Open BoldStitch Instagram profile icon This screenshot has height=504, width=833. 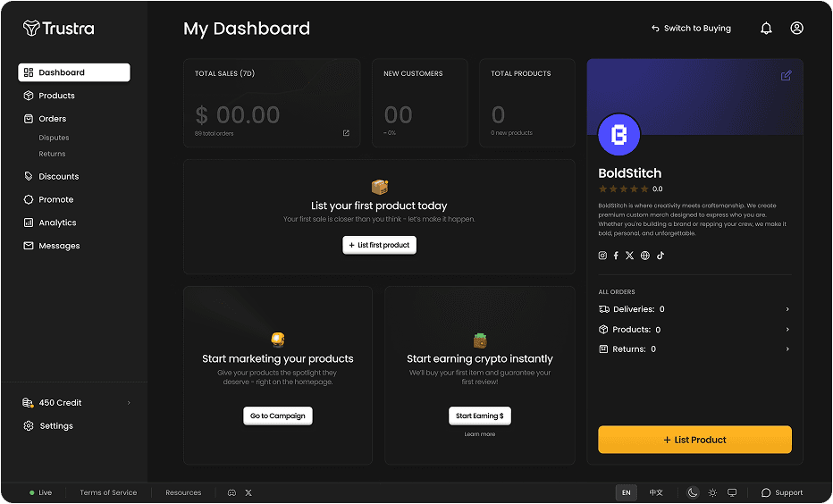[602, 256]
